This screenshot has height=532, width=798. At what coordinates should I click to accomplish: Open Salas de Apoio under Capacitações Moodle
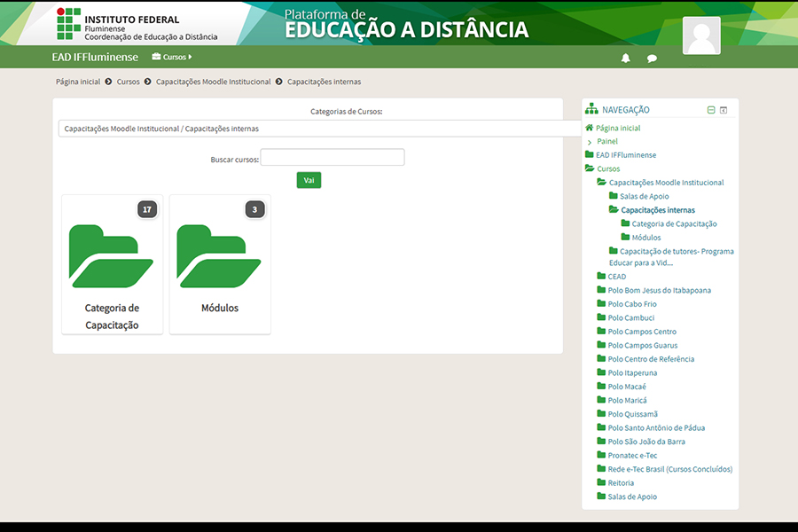[645, 196]
